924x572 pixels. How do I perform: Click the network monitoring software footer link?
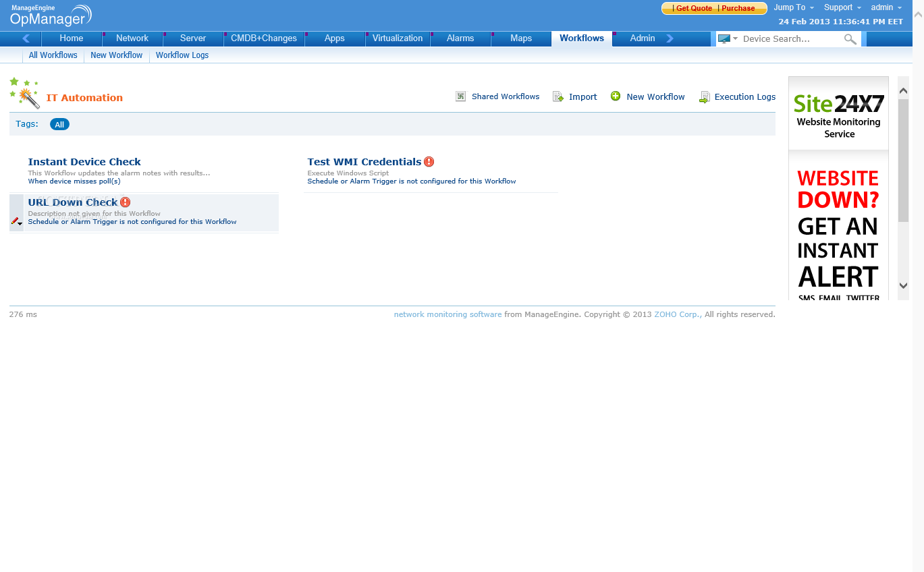coord(447,314)
